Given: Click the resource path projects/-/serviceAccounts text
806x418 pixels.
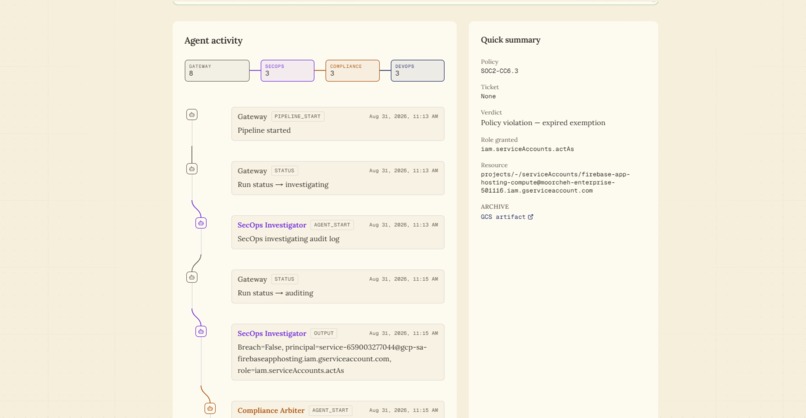Looking at the screenshot, I should pyautogui.click(x=555, y=183).
